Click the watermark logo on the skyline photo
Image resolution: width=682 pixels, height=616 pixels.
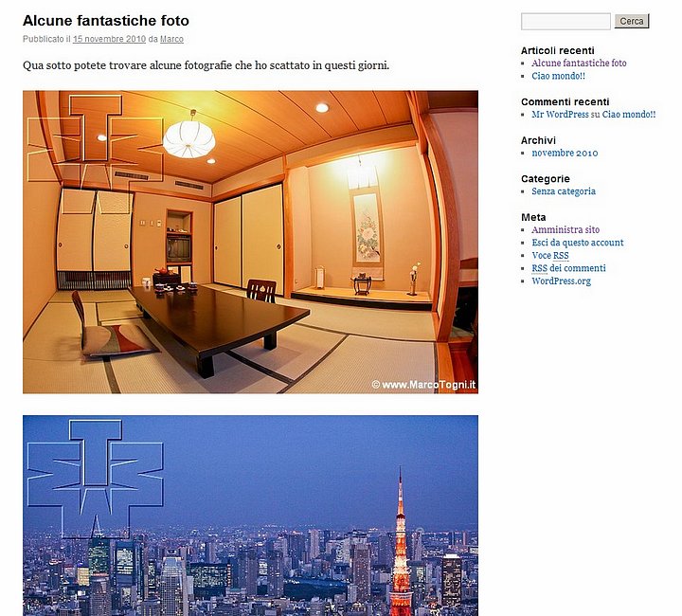tap(96, 479)
